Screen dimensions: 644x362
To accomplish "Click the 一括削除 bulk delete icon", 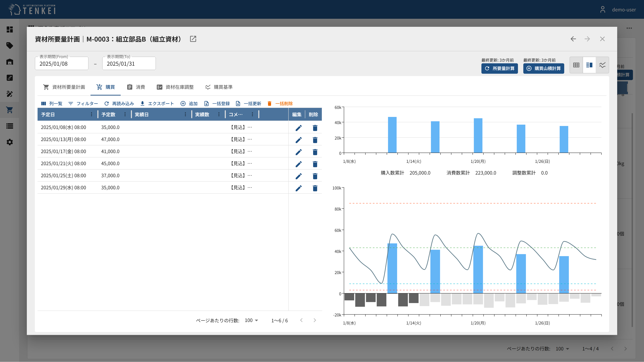I will click(270, 103).
